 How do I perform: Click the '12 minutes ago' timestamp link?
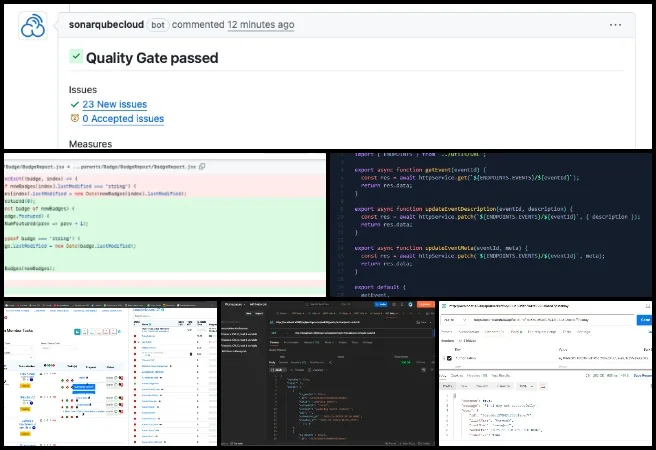[261, 25]
